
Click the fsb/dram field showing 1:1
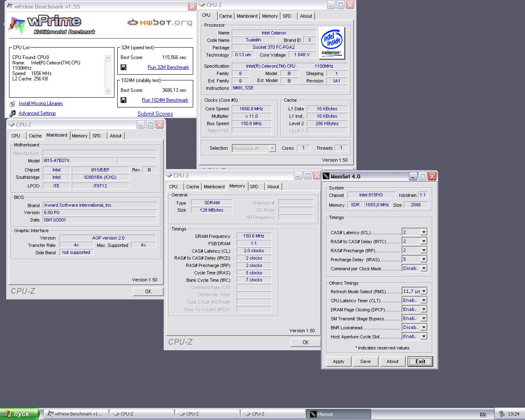click(x=422, y=195)
